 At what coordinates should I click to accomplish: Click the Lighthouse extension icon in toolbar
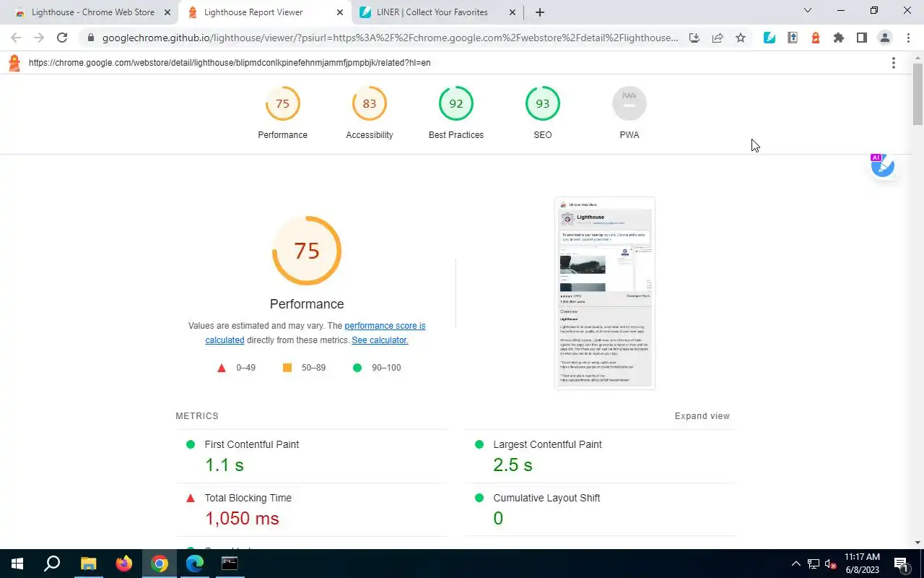[x=816, y=38]
